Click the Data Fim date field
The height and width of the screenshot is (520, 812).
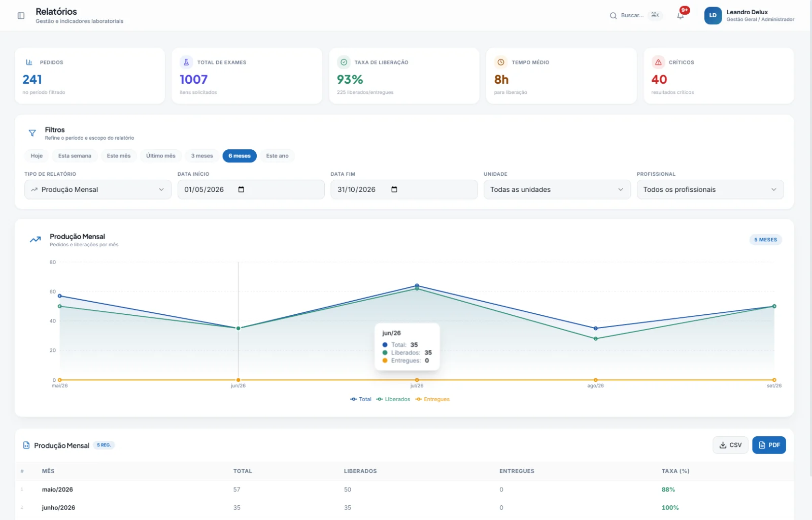(404, 189)
